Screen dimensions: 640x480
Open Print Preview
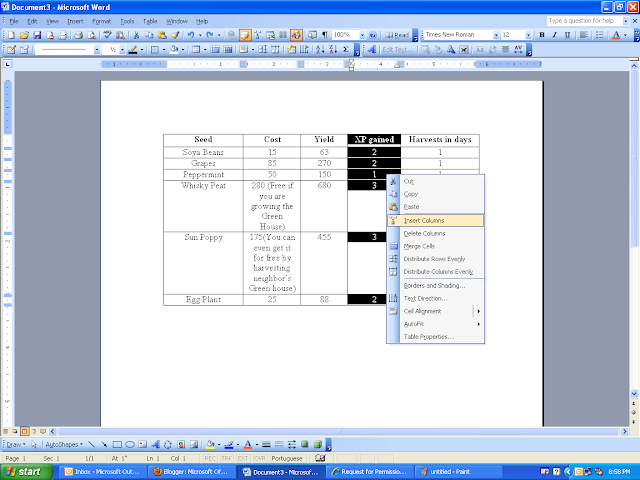coord(91,36)
